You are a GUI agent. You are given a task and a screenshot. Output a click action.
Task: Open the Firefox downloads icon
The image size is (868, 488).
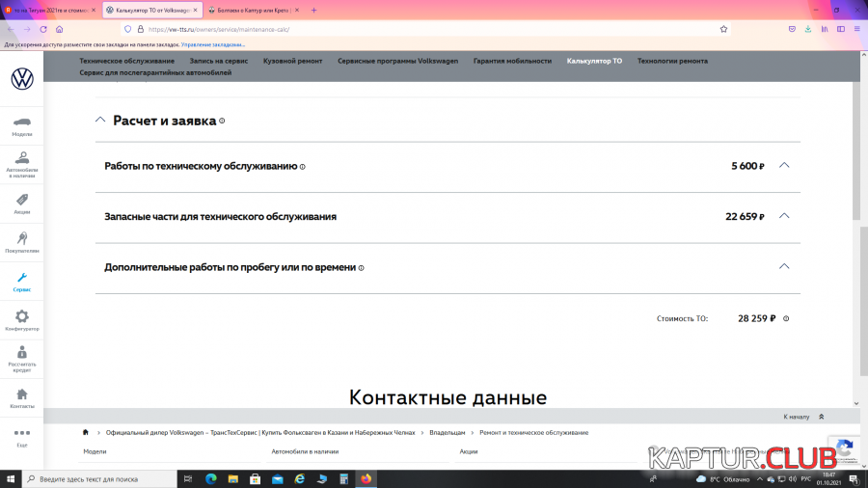pyautogui.click(x=808, y=29)
